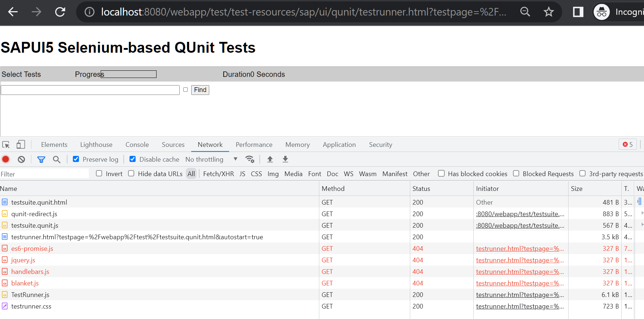Open the site information icon in the address bar
The width and height of the screenshot is (644, 319).
[x=89, y=12]
